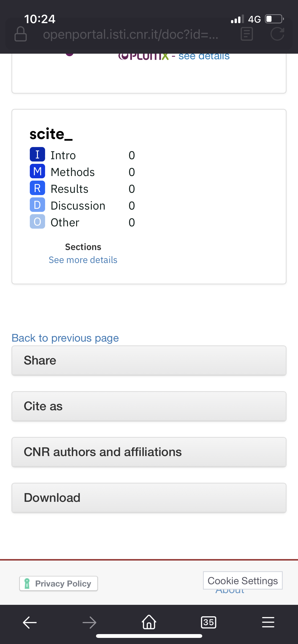The image size is (298, 644).
Task: Expand CNR authors and affiliations panel
Action: click(x=149, y=452)
